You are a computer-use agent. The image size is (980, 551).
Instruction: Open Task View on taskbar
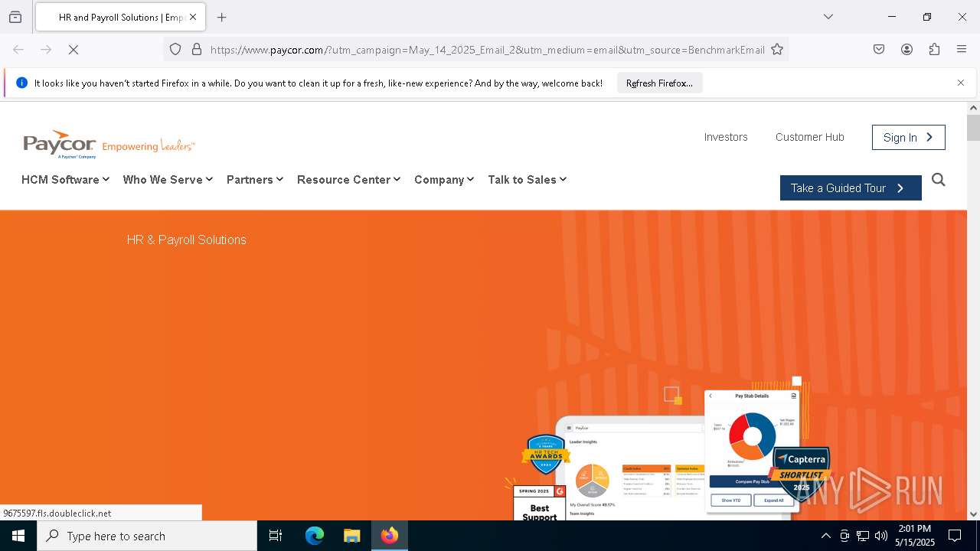(276, 536)
